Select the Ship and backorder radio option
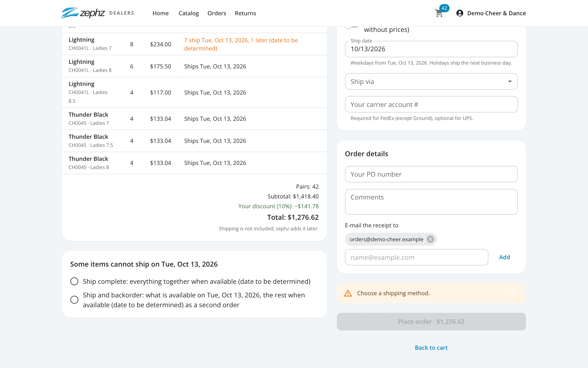 [x=74, y=300]
